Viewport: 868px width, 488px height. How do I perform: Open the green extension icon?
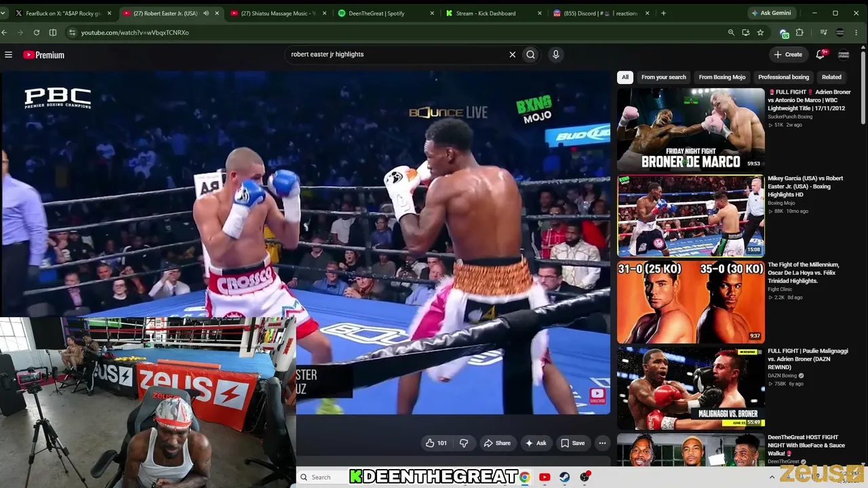[x=785, y=33]
